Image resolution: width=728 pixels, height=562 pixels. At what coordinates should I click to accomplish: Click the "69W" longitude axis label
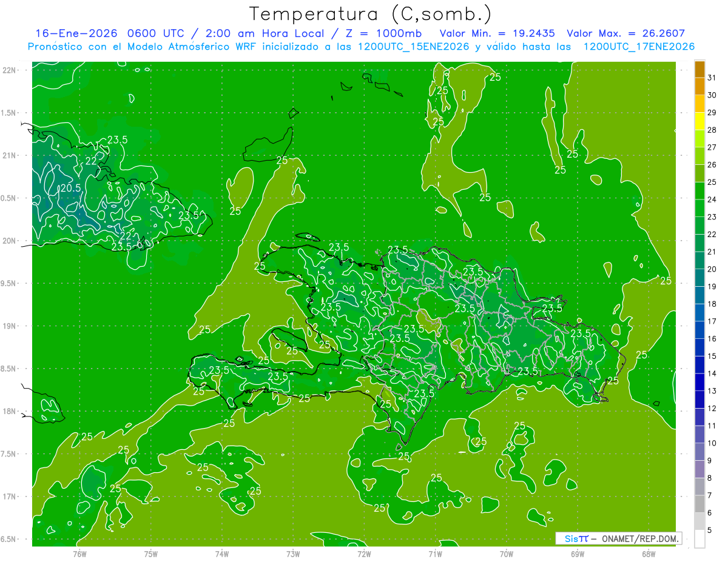point(578,554)
